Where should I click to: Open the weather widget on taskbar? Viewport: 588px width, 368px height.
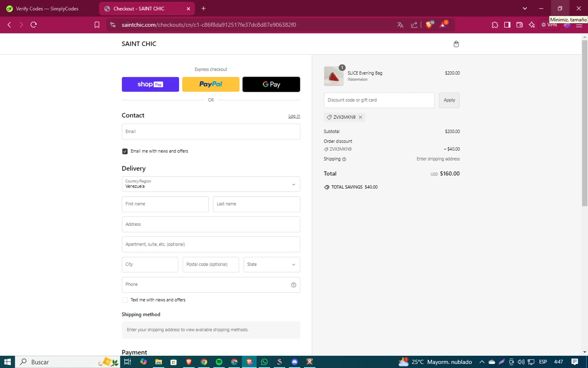435,362
